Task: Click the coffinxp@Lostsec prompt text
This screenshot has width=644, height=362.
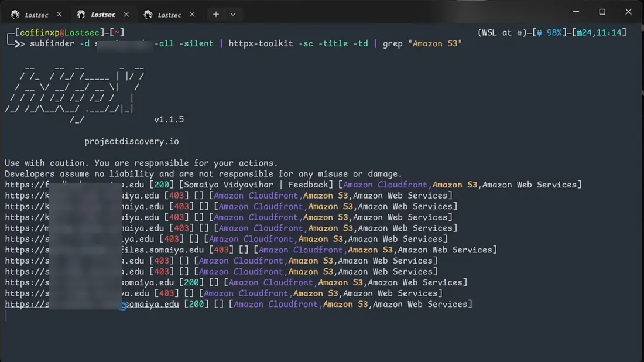Action: click(x=60, y=32)
